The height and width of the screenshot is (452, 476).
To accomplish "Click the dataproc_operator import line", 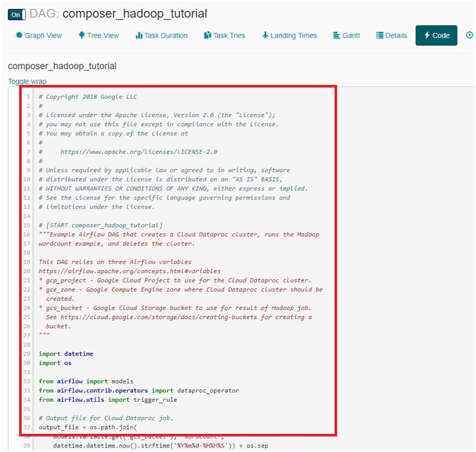I will point(139,391).
